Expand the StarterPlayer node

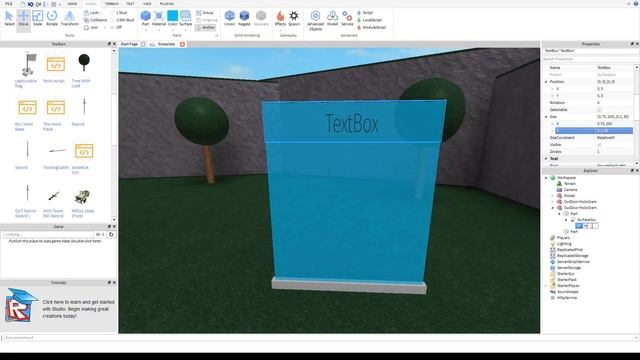tap(546, 286)
